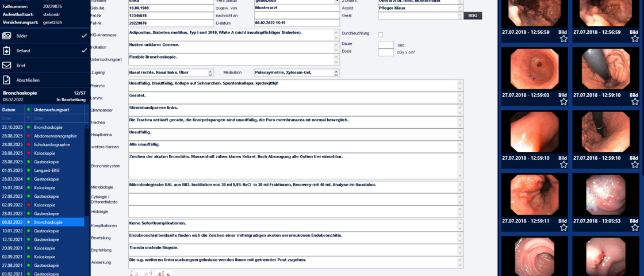This screenshot has width=644, height=276.
Task: Select the Langzeit-EKG entry in the list
Action: click(47, 171)
